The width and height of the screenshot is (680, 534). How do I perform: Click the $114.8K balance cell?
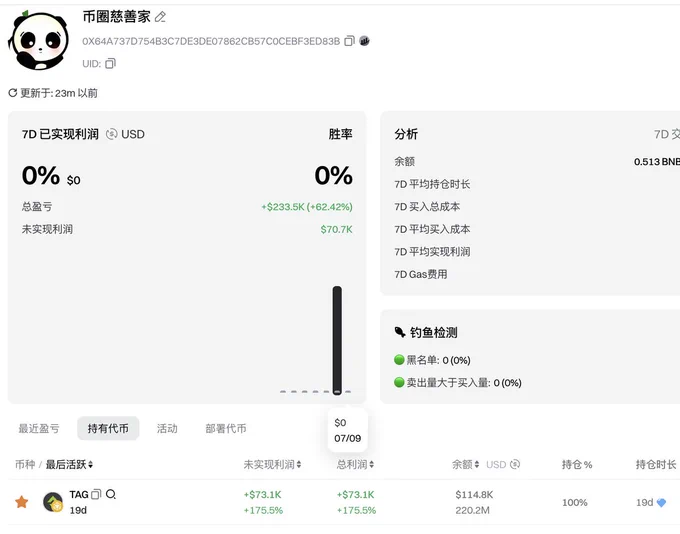point(474,495)
